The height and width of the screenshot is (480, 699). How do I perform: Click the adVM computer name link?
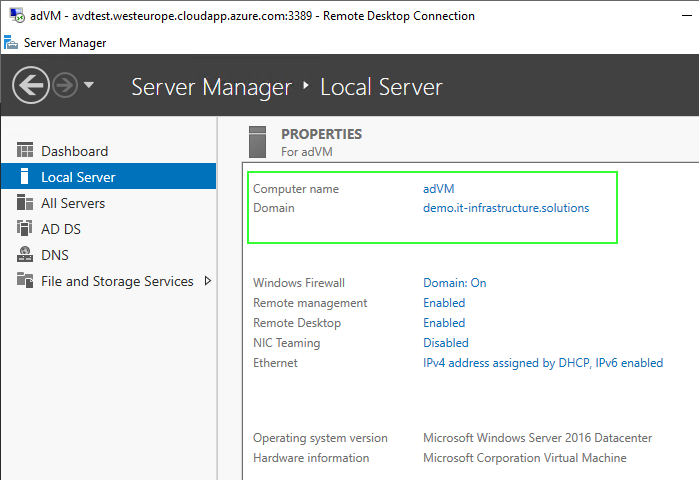coord(439,189)
